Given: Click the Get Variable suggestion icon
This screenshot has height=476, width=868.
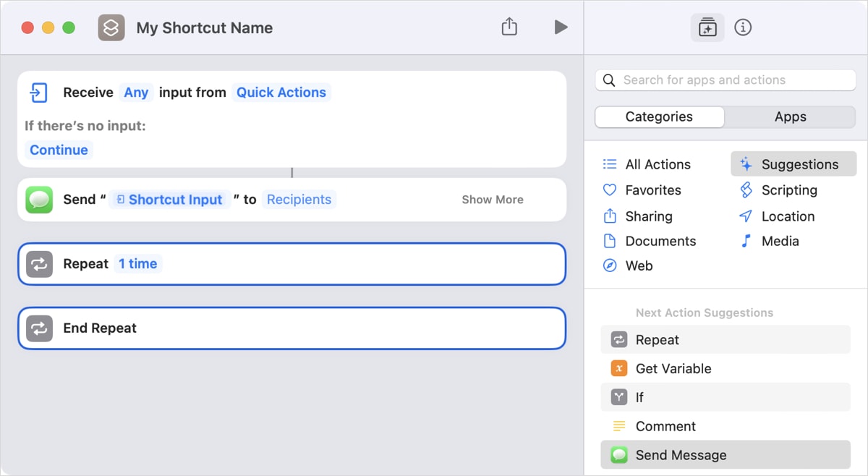Looking at the screenshot, I should [619, 368].
